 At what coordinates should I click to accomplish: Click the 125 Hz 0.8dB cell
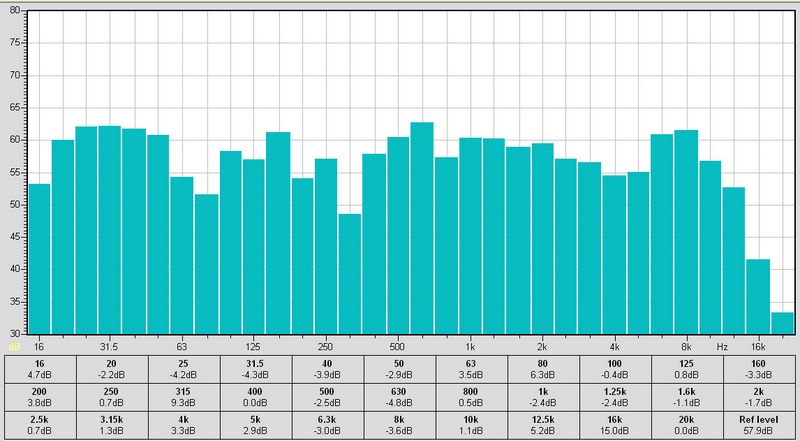tap(687, 369)
